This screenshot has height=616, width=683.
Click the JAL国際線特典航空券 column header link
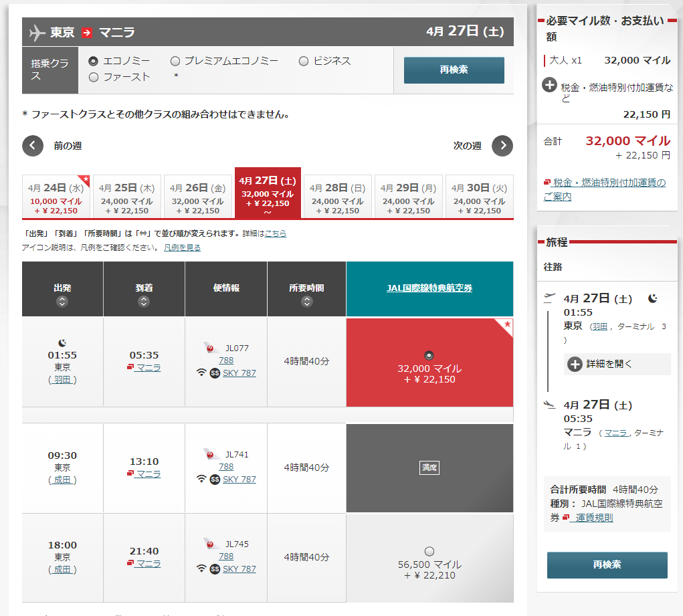[x=429, y=288]
